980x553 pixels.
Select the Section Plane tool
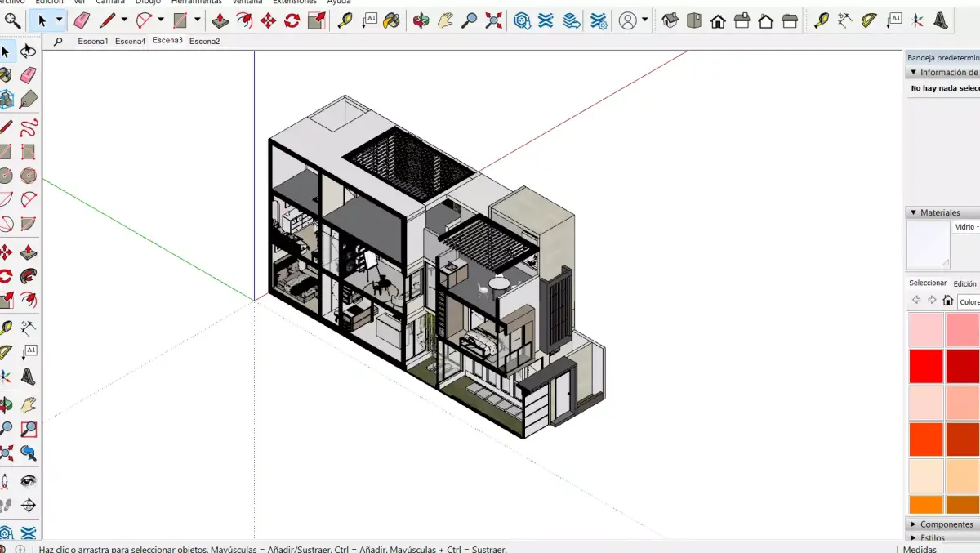pyautogui.click(x=29, y=505)
